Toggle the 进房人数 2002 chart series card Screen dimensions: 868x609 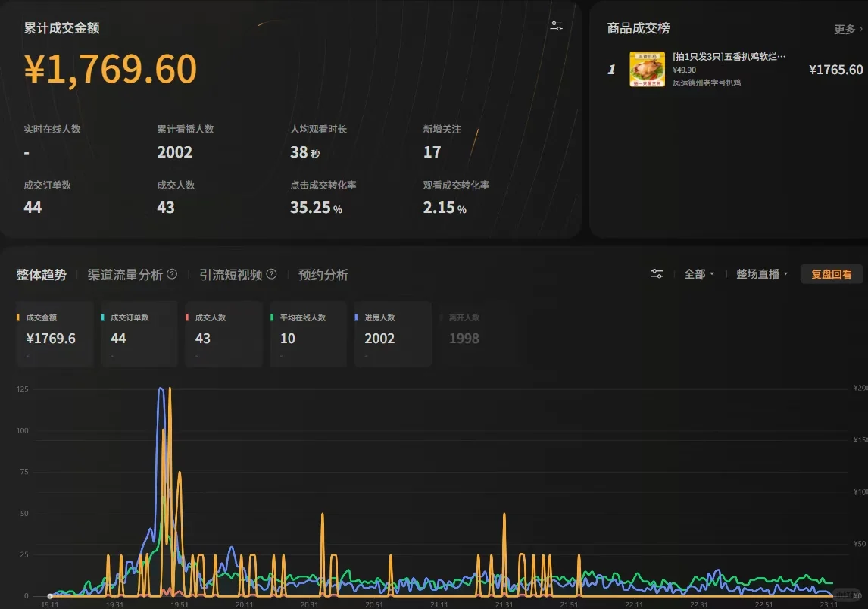coord(393,334)
